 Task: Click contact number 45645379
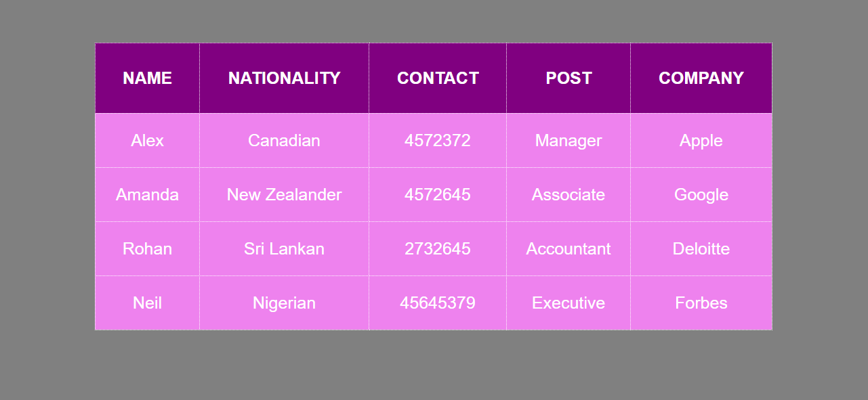coord(438,303)
